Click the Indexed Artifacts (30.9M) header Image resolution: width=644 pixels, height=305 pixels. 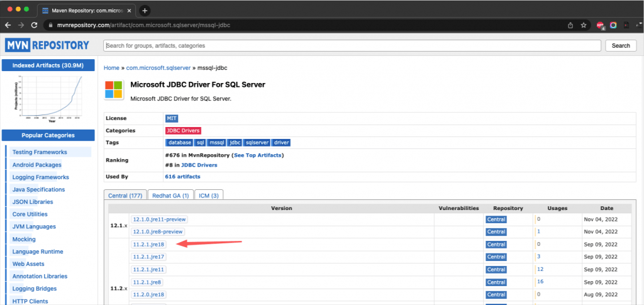pos(48,65)
